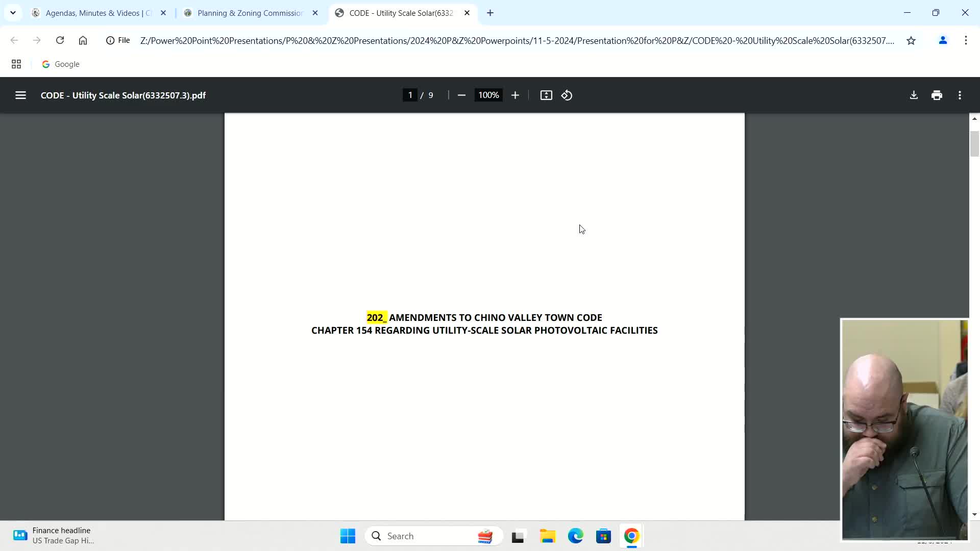Zoom out the PDF with minus button
This screenshot has height=551, width=980.
click(461, 95)
